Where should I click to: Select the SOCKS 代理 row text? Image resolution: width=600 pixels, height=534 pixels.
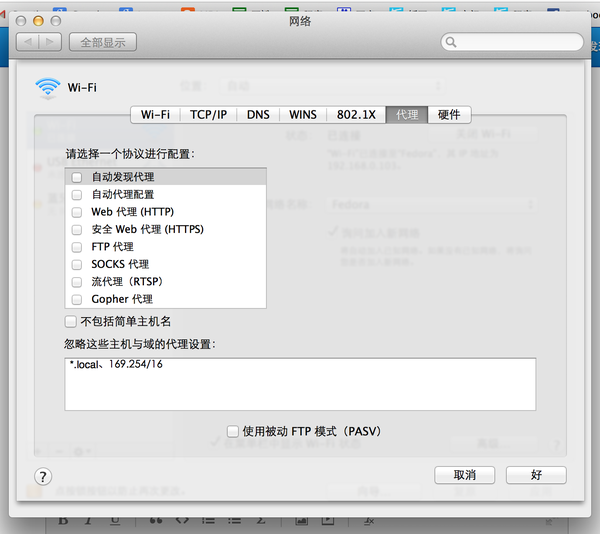(x=120, y=264)
